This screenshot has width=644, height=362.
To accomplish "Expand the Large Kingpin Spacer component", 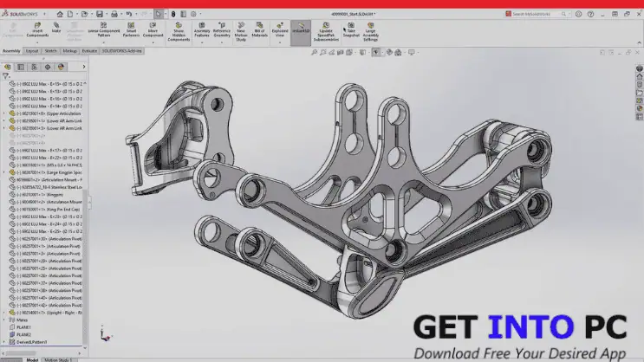I will pyautogui.click(x=4, y=173).
